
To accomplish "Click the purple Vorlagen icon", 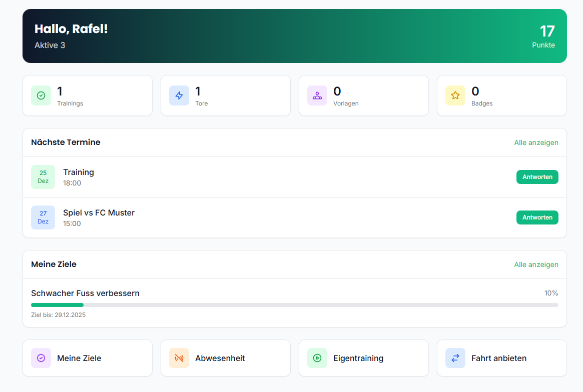I will tap(317, 95).
